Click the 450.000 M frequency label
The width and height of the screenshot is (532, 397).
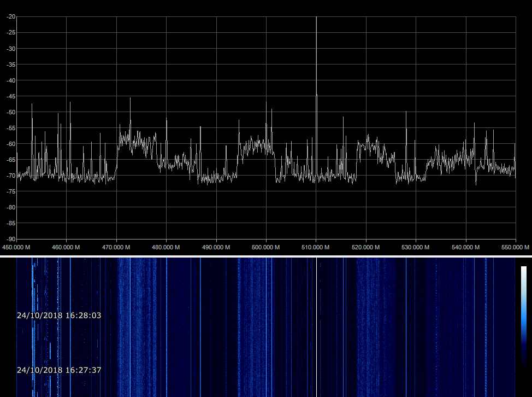16,247
